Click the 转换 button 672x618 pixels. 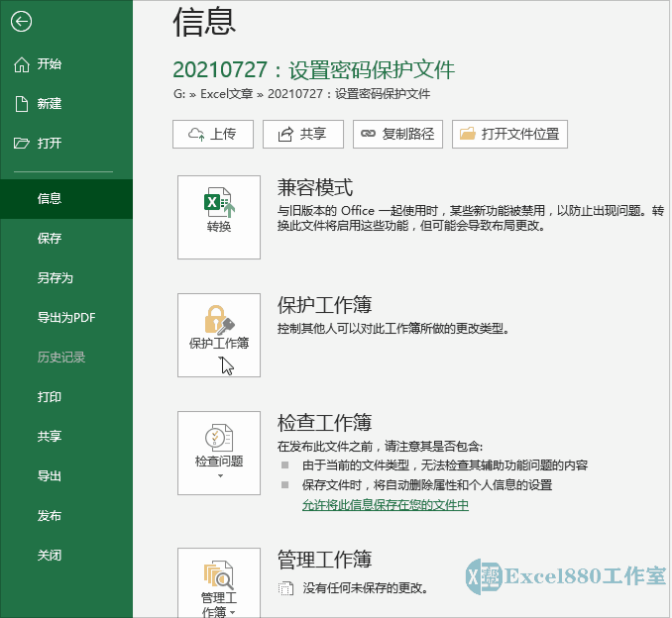click(219, 217)
